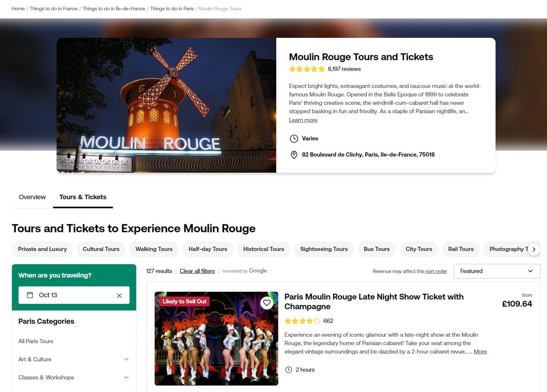Click More on tour description
This screenshot has width=547, height=392.
pyautogui.click(x=480, y=352)
